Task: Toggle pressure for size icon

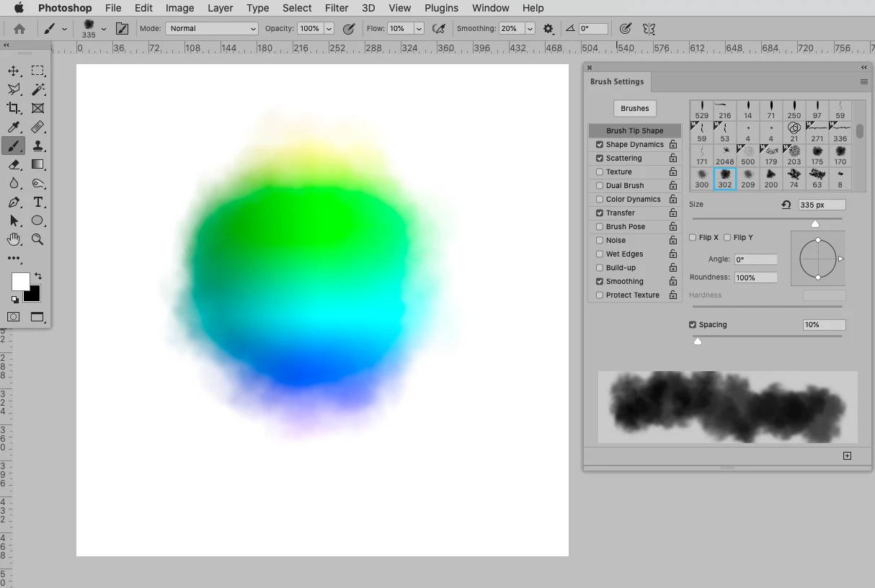Action: pos(626,29)
